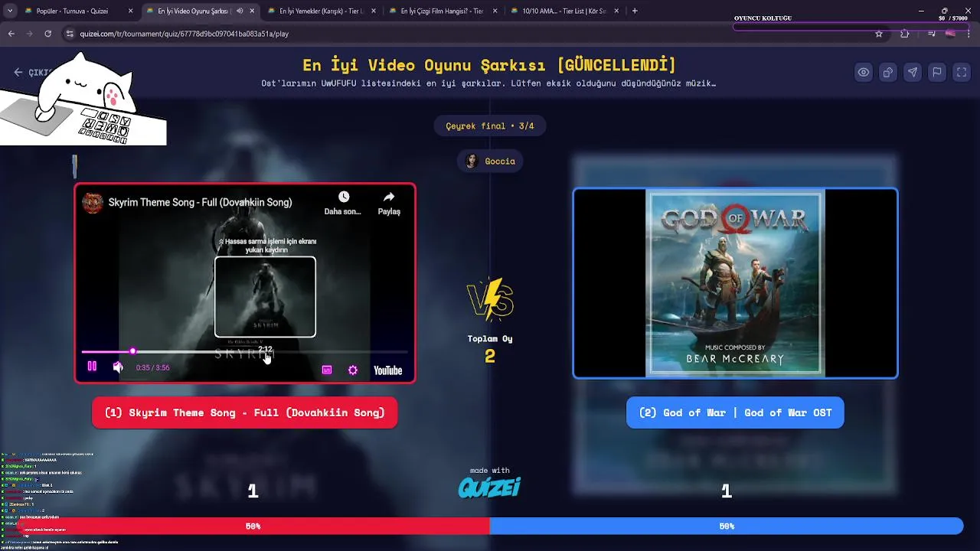Click the Çeyrek final 3/4 round badge
The image size is (980, 551).
(490, 126)
